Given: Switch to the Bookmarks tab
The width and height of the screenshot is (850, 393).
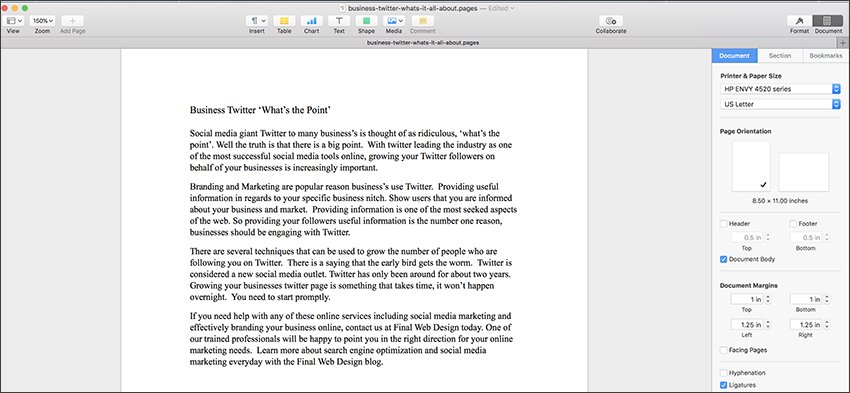Looking at the screenshot, I should (x=826, y=56).
